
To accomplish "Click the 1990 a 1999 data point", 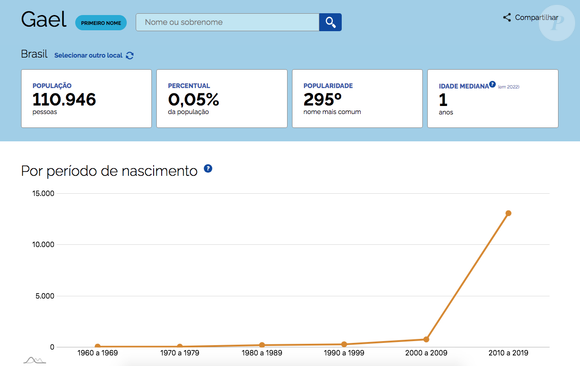I will point(344,344).
